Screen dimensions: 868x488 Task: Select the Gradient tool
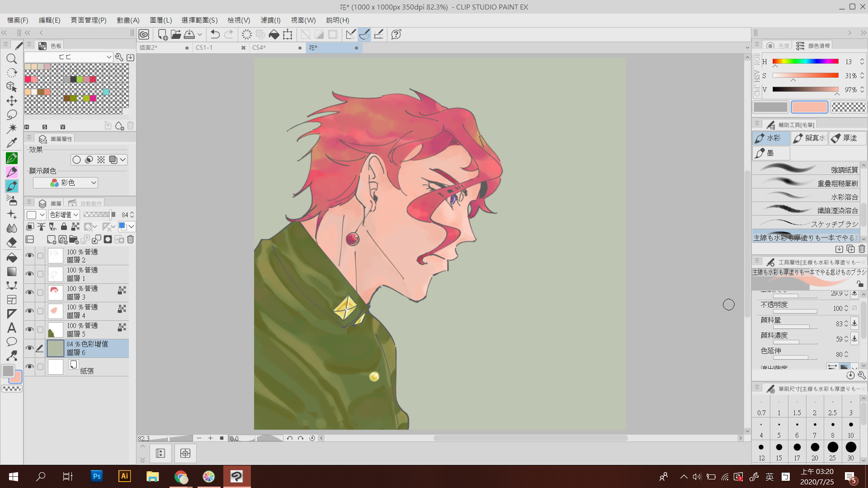click(12, 271)
